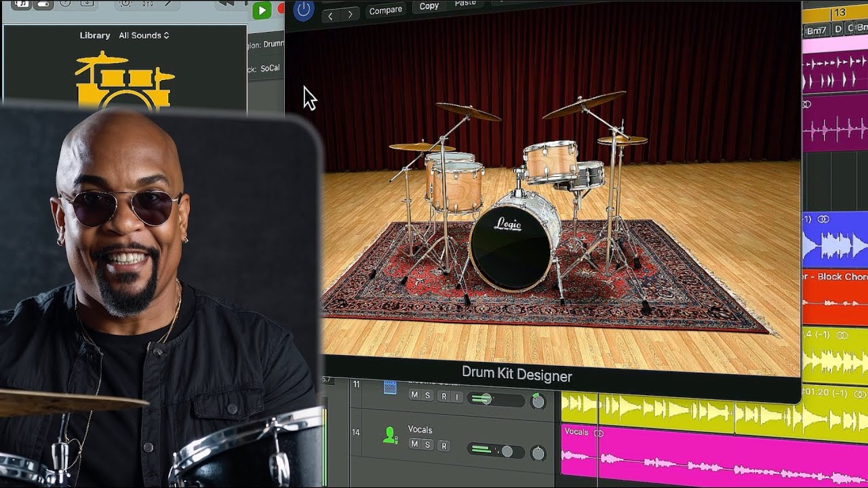Adjust the Vocals track volume slider
868x488 pixels.
point(495,451)
